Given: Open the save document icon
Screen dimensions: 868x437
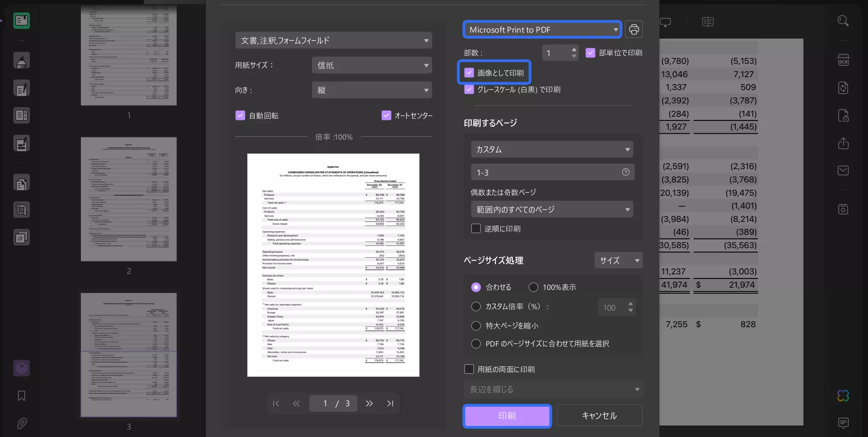Looking at the screenshot, I should (x=843, y=209).
